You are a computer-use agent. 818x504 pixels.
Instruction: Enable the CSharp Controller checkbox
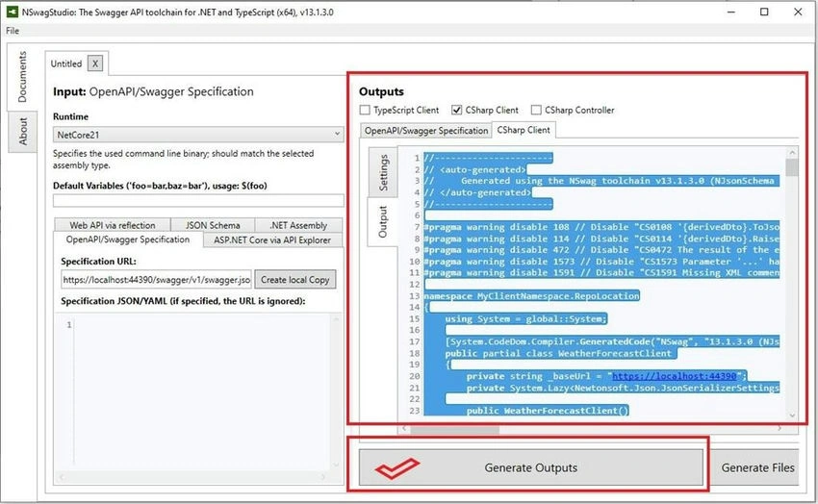(x=536, y=110)
